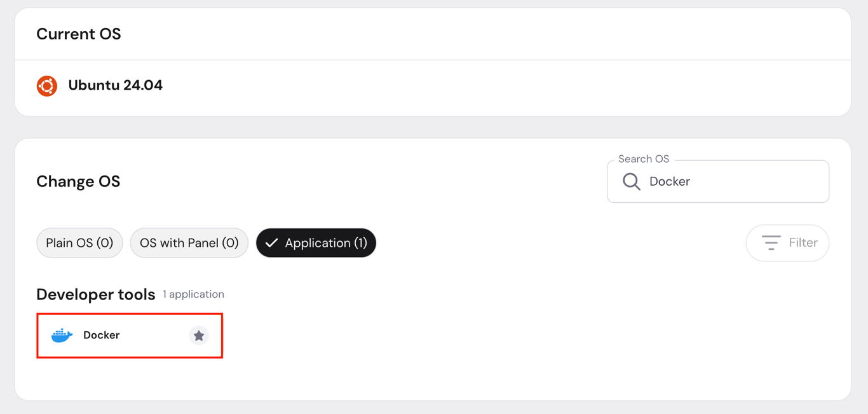Click the 1 application counter text
The width and height of the screenshot is (868, 414).
click(193, 294)
